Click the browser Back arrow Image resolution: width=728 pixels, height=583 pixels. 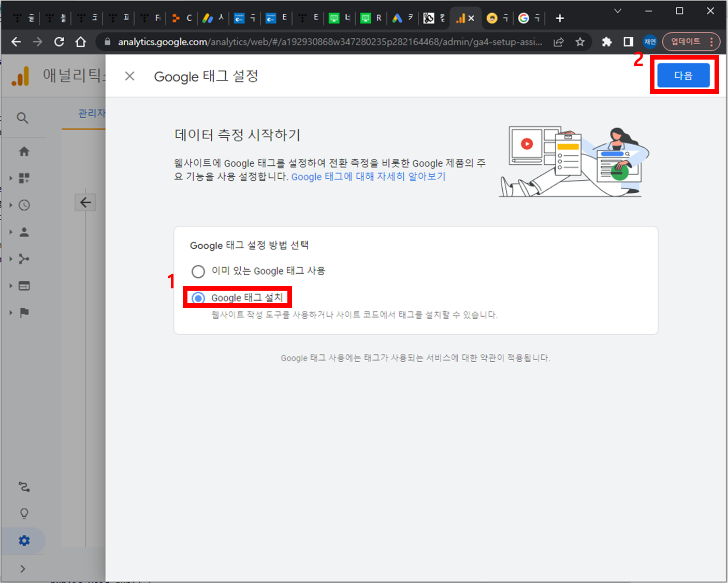[16, 42]
